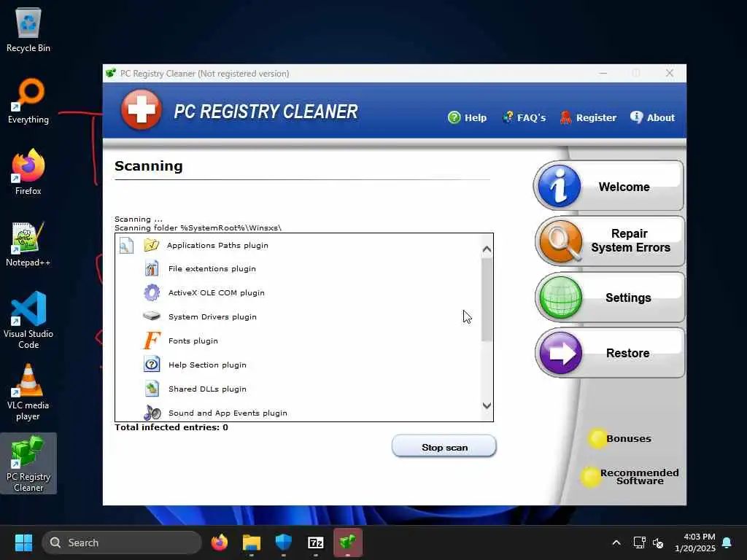Click the System Drivers plugin drive icon

point(152,316)
